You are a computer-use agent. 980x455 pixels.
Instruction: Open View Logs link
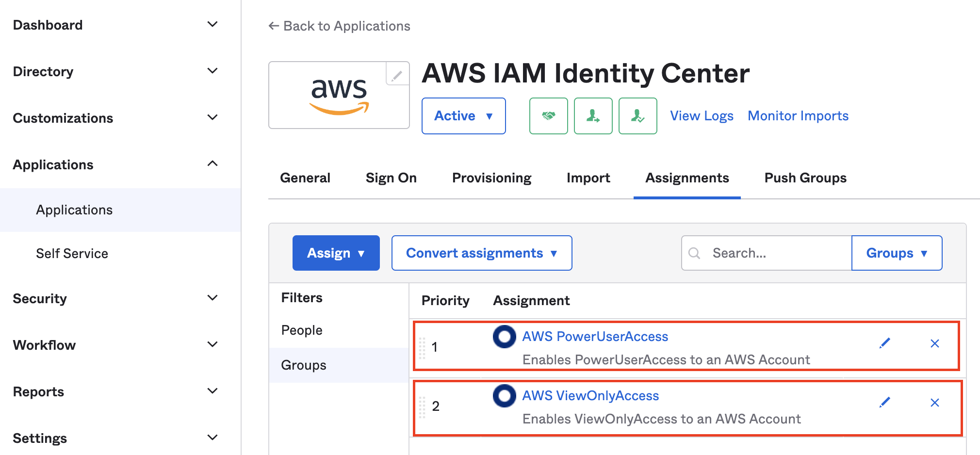point(702,116)
